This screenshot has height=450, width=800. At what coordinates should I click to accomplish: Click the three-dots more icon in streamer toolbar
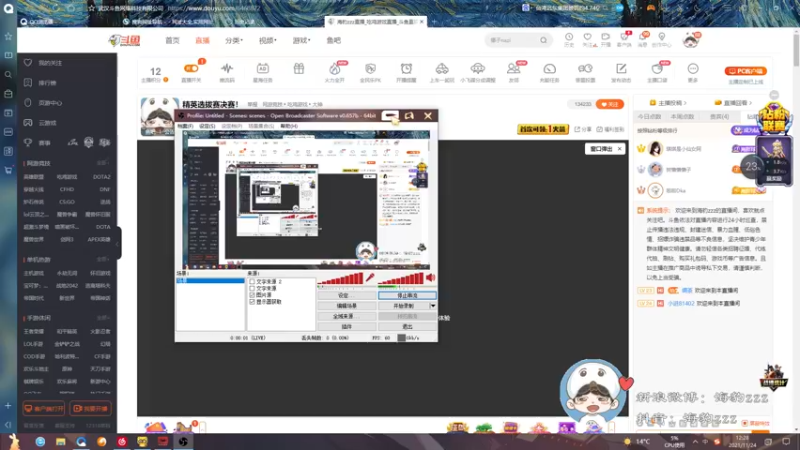(x=692, y=68)
